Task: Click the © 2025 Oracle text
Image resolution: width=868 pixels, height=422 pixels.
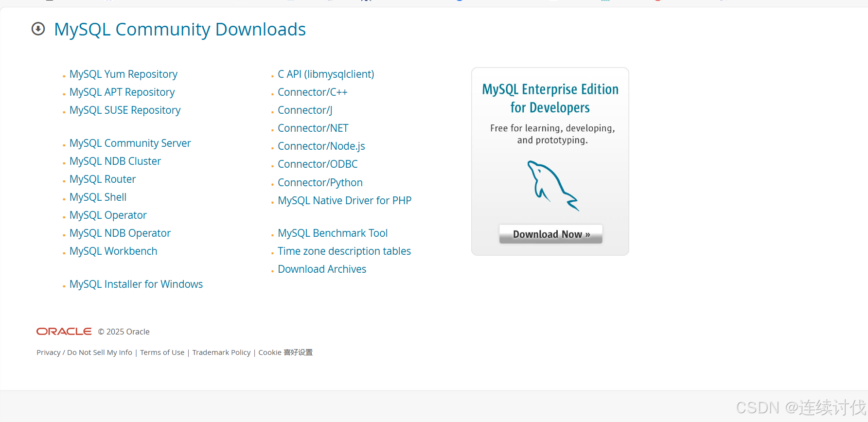Action: [124, 332]
